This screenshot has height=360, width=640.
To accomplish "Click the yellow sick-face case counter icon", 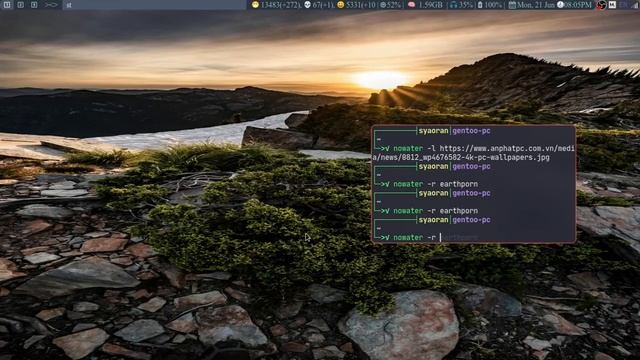I will (256, 5).
